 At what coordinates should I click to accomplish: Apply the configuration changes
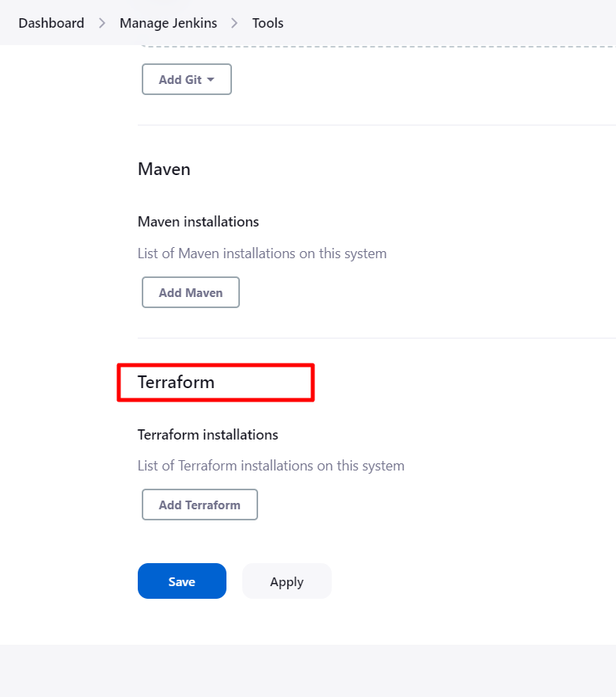[x=287, y=581]
